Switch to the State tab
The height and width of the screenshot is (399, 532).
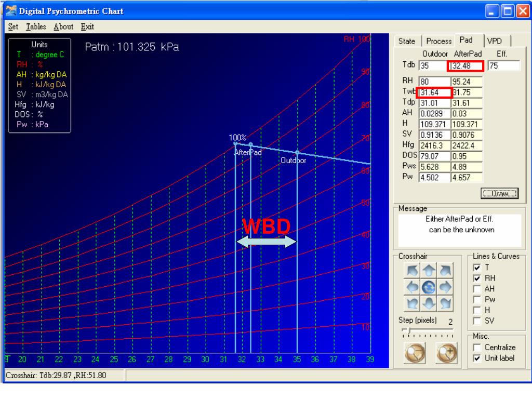tap(407, 41)
